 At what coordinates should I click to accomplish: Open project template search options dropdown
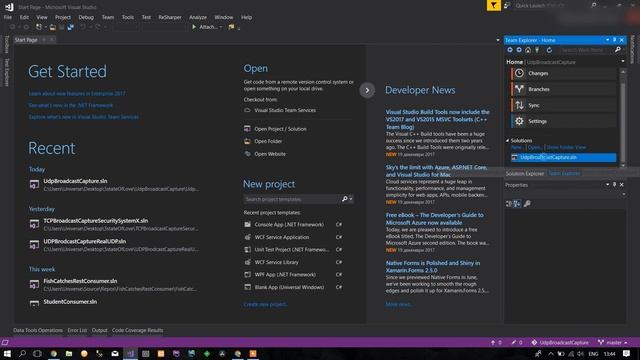point(351,199)
